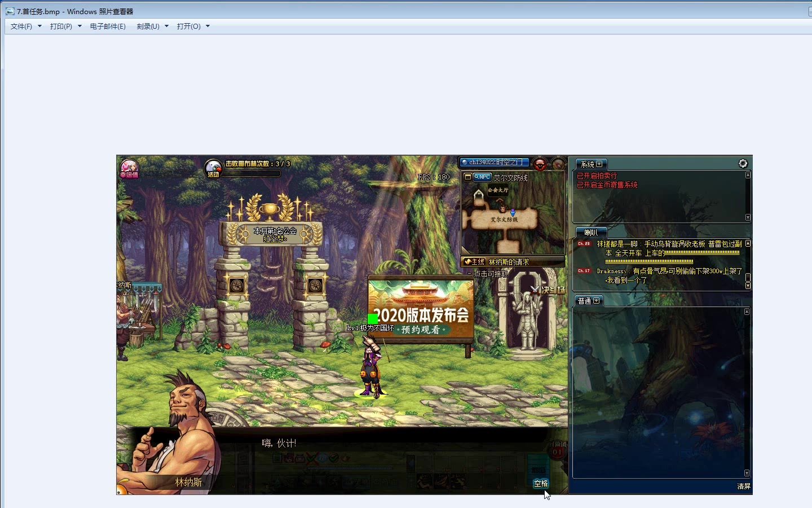Click the goblin defeat count progress bar
The height and width of the screenshot is (508, 812).
pyautogui.click(x=251, y=173)
